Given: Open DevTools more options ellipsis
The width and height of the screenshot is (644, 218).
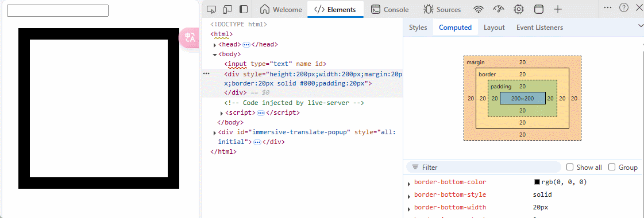Looking at the screenshot, I should (608, 7).
